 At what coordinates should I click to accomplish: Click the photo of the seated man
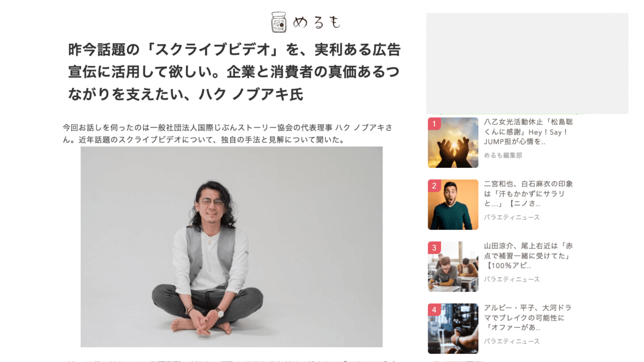231,247
